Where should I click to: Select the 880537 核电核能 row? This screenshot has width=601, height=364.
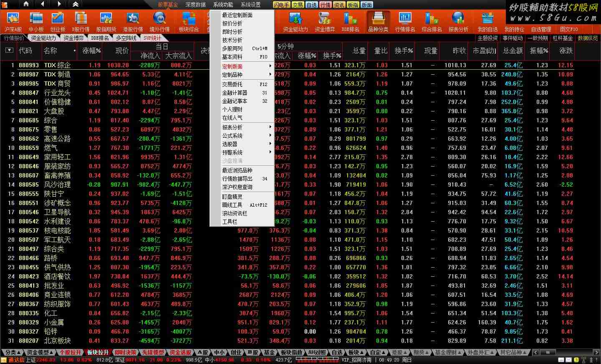288,230
